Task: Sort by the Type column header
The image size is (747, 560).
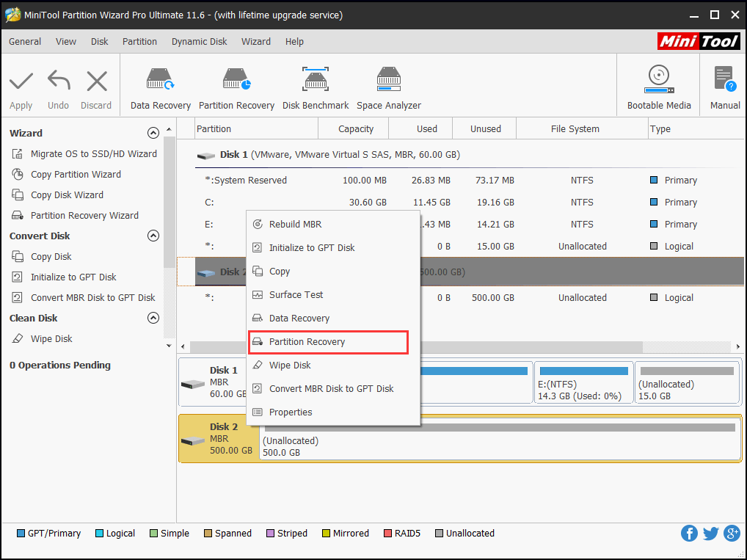Action: pos(697,128)
